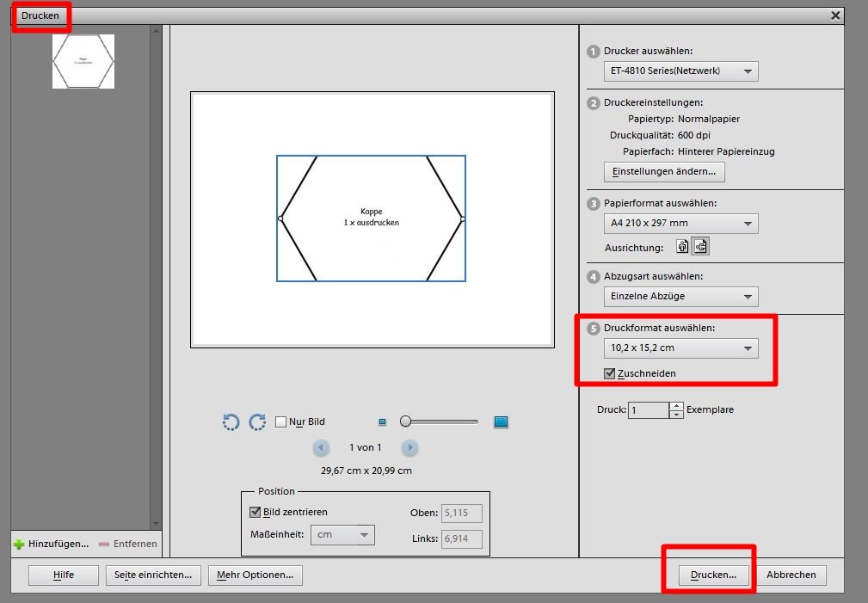Enable the Nur Bild checkbox
868x603 pixels.
[280, 421]
